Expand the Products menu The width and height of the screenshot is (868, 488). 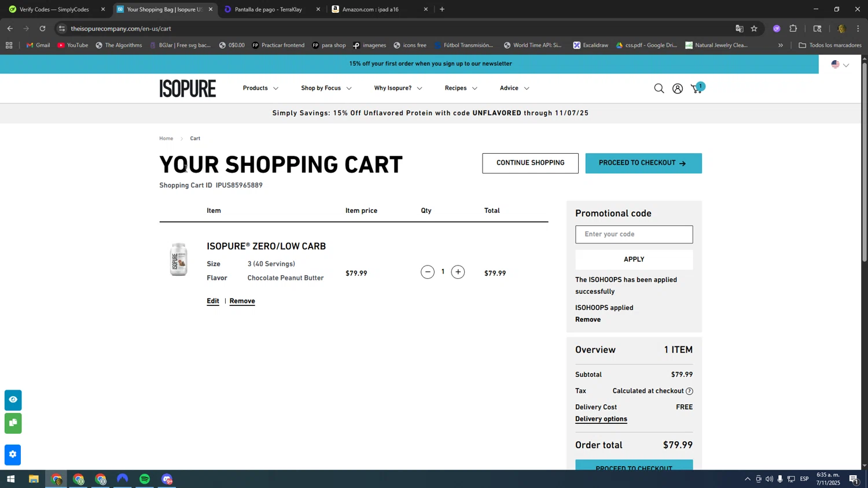coord(260,88)
